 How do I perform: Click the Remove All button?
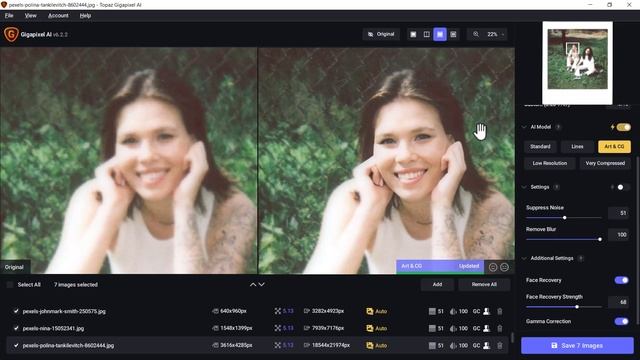pos(484,284)
